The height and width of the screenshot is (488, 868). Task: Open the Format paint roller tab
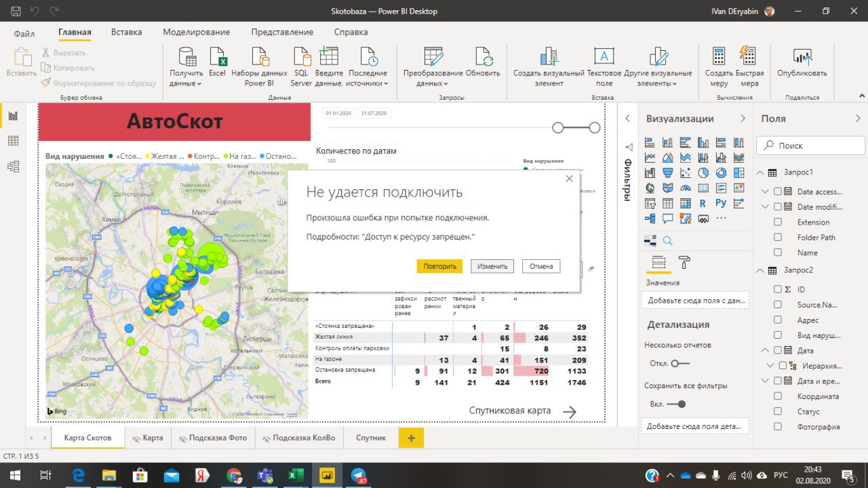684,263
